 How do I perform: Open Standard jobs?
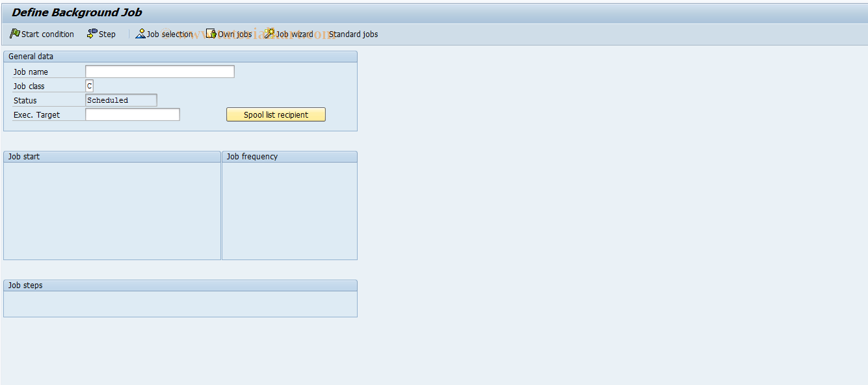353,34
